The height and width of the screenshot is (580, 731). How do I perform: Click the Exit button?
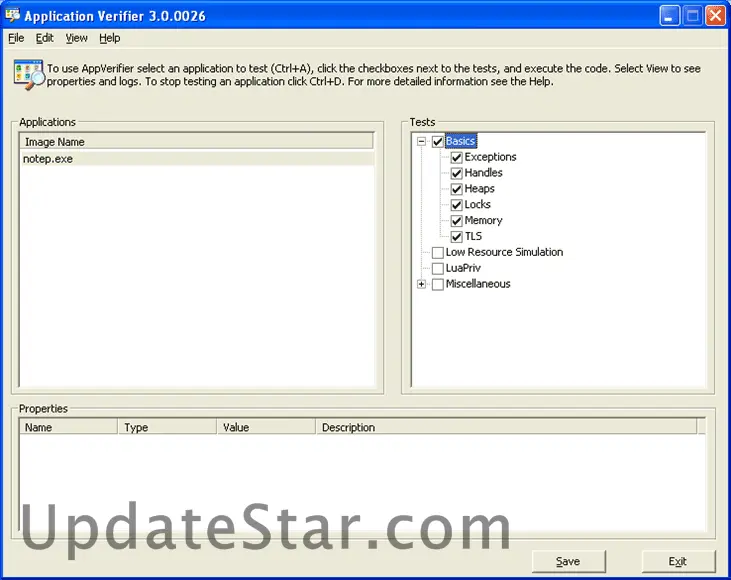[678, 561]
